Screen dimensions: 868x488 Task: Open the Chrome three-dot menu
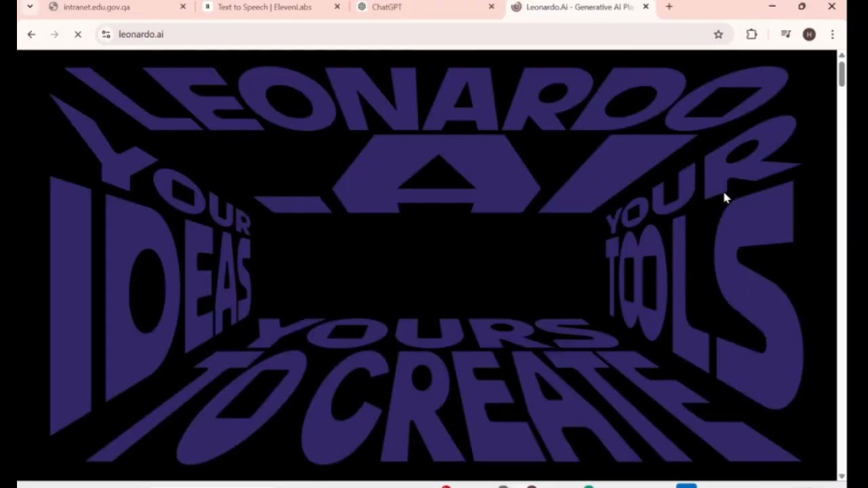pyautogui.click(x=832, y=34)
